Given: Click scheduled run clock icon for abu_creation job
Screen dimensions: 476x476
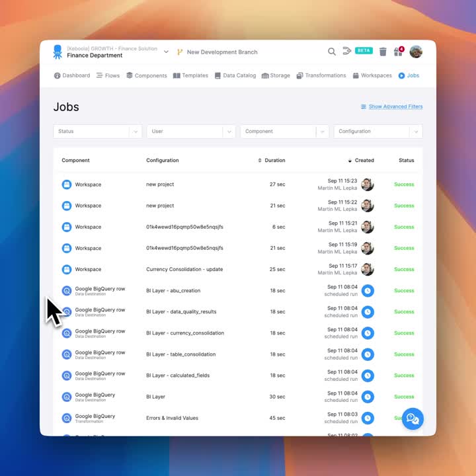Looking at the screenshot, I should (x=368, y=290).
